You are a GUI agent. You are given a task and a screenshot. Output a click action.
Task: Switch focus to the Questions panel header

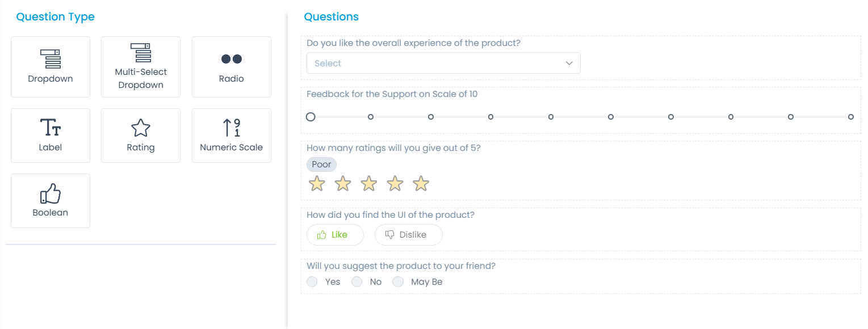point(331,16)
